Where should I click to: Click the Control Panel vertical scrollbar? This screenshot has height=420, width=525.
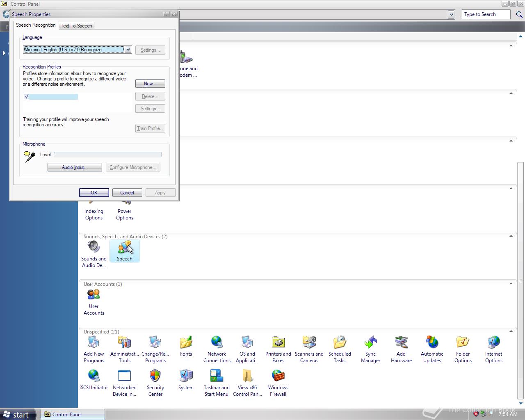[x=521, y=281]
